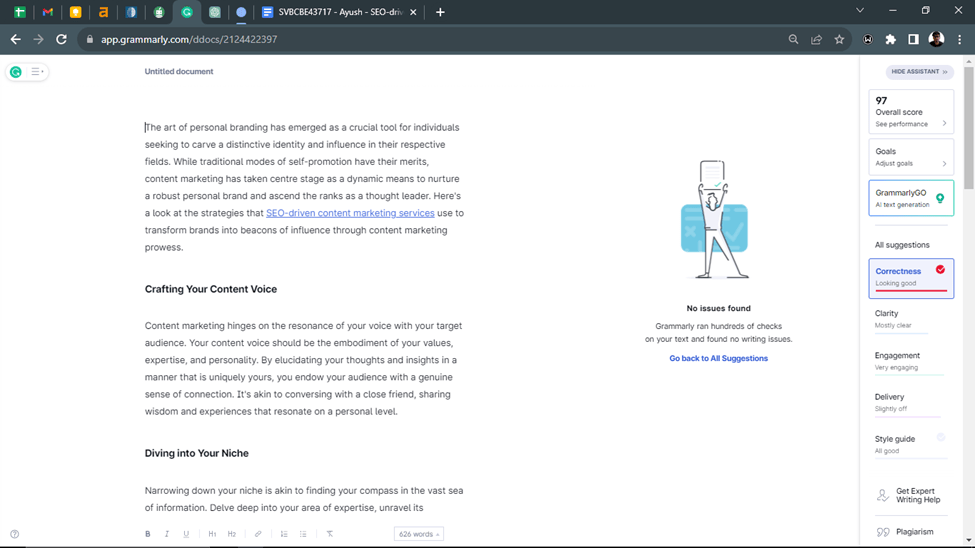Create a numbered list
The width and height of the screenshot is (975, 548).
[284, 534]
